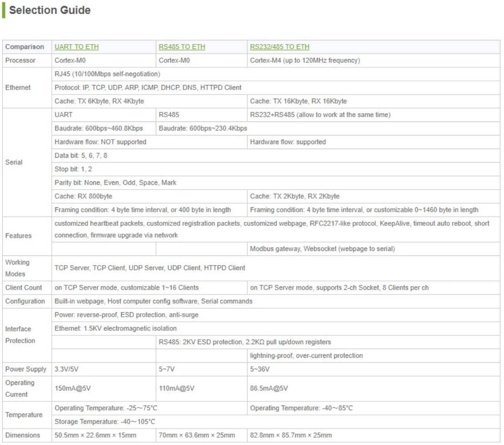Image resolution: width=504 pixels, height=445 pixels.
Task: Click the Baudrate 600bps~460.8Kbps cell
Action: point(99,129)
